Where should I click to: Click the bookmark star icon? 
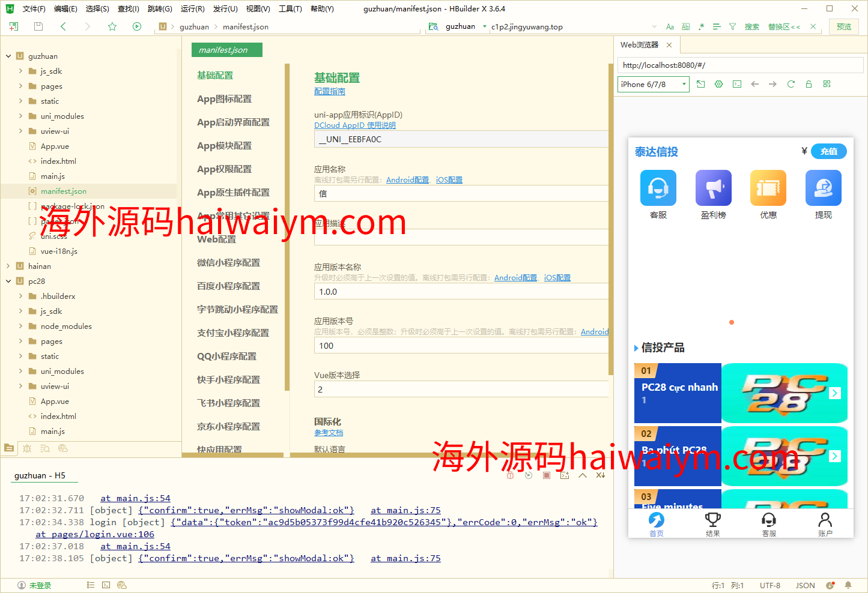tap(112, 26)
